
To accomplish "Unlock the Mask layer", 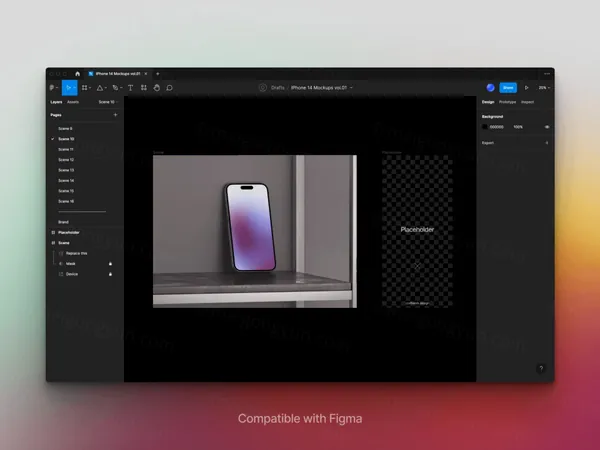I will tap(110, 263).
